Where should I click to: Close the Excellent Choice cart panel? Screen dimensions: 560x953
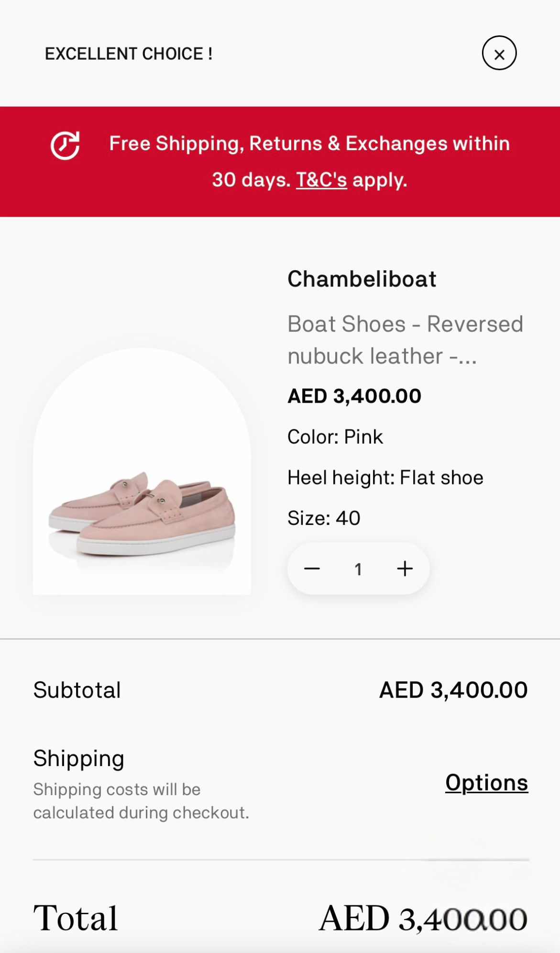pos(499,53)
